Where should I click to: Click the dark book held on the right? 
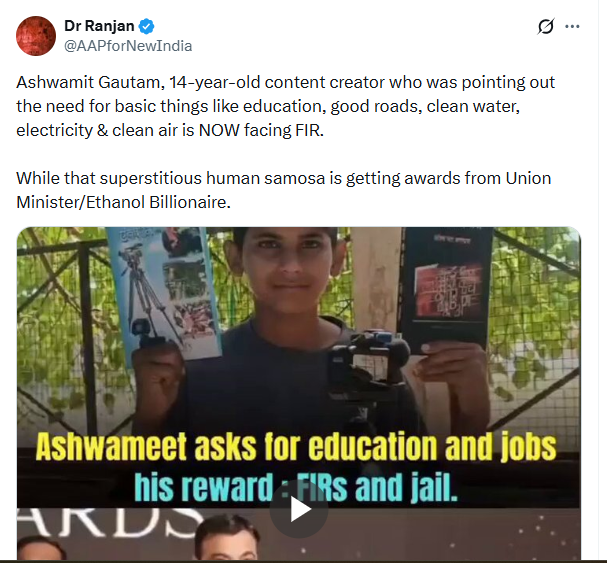(446, 289)
